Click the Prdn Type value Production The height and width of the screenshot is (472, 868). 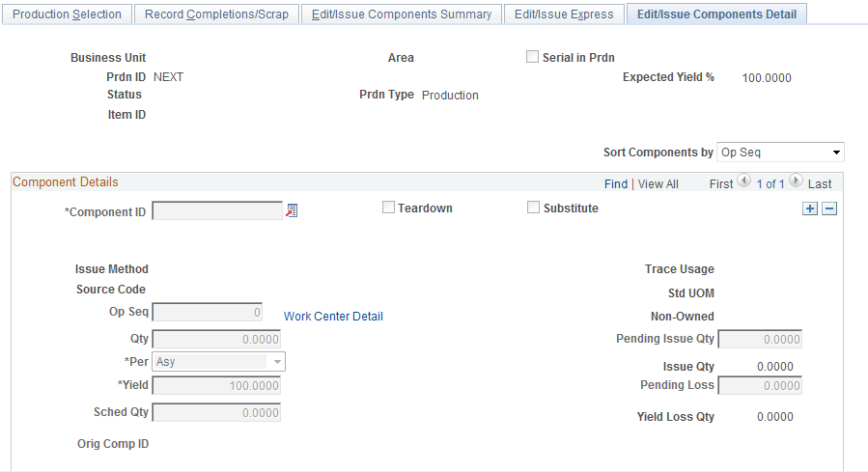[x=450, y=96]
